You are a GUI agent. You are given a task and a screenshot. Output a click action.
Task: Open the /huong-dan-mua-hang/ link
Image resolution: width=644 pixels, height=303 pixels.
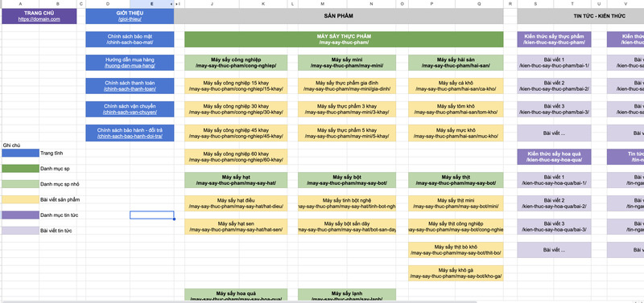click(x=130, y=66)
